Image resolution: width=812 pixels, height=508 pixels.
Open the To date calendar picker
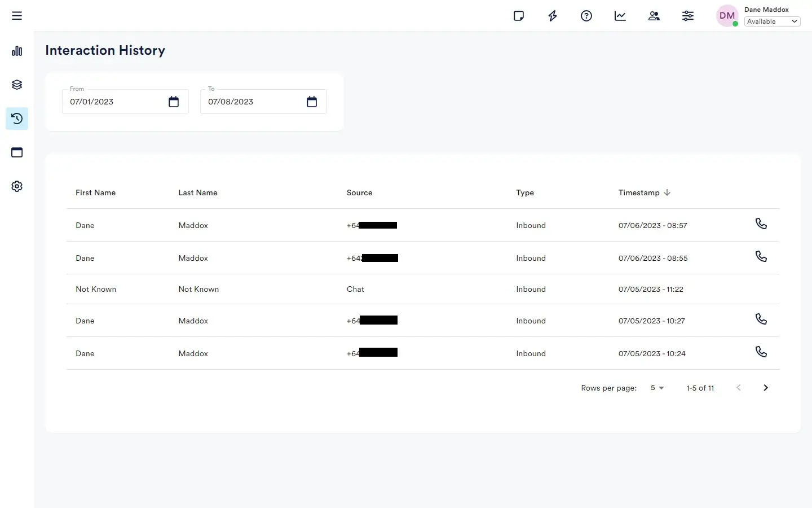312,102
